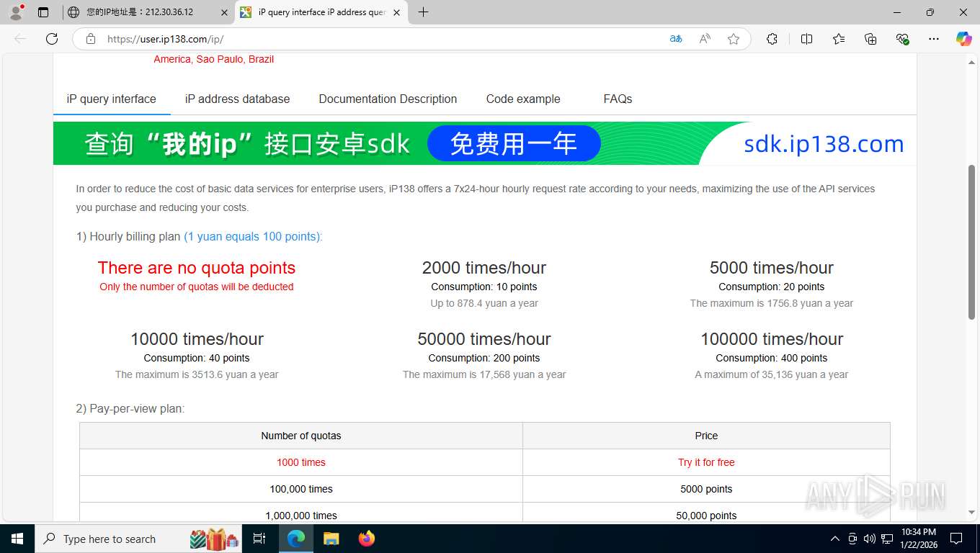Click '1 yuan equals 100 points' text
The height and width of the screenshot is (553, 980).
252,237
